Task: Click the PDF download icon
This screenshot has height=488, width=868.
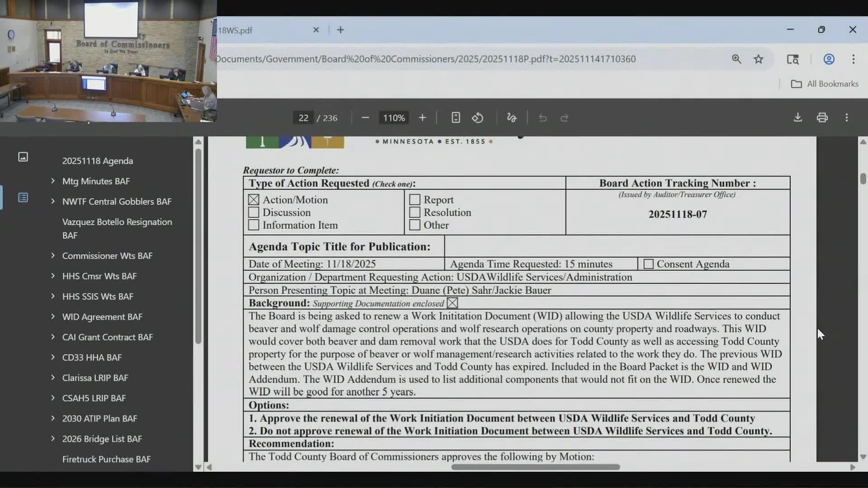Action: pyautogui.click(x=797, y=117)
